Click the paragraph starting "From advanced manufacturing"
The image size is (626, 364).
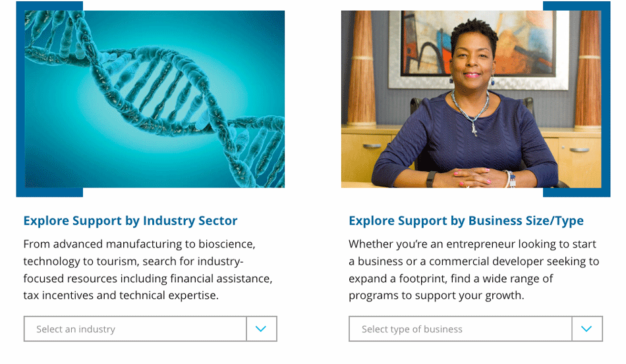[x=148, y=270]
